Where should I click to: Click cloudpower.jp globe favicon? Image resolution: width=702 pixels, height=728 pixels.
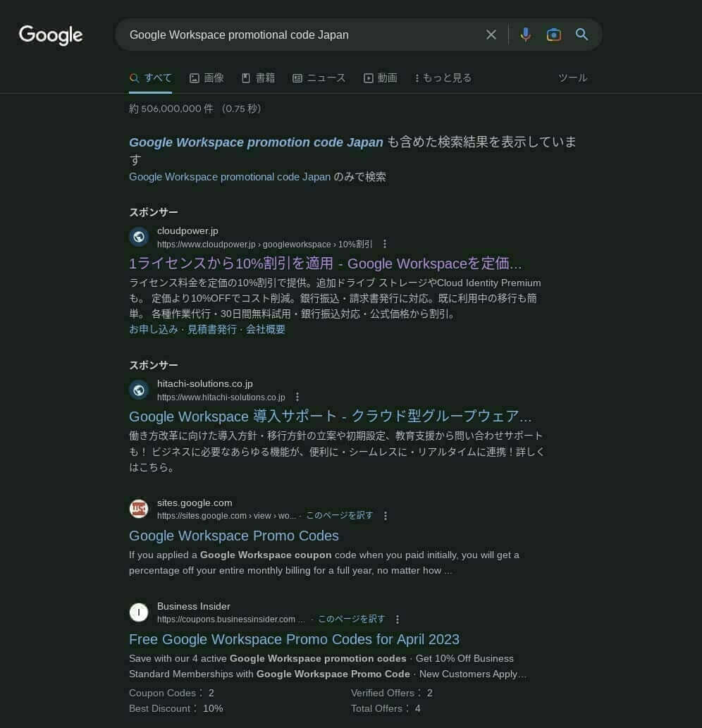pos(139,237)
